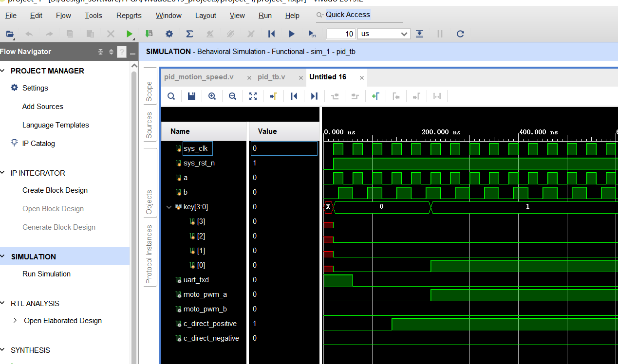Click the search icon in waveform toolbar
This screenshot has width=618, height=364.
click(171, 96)
